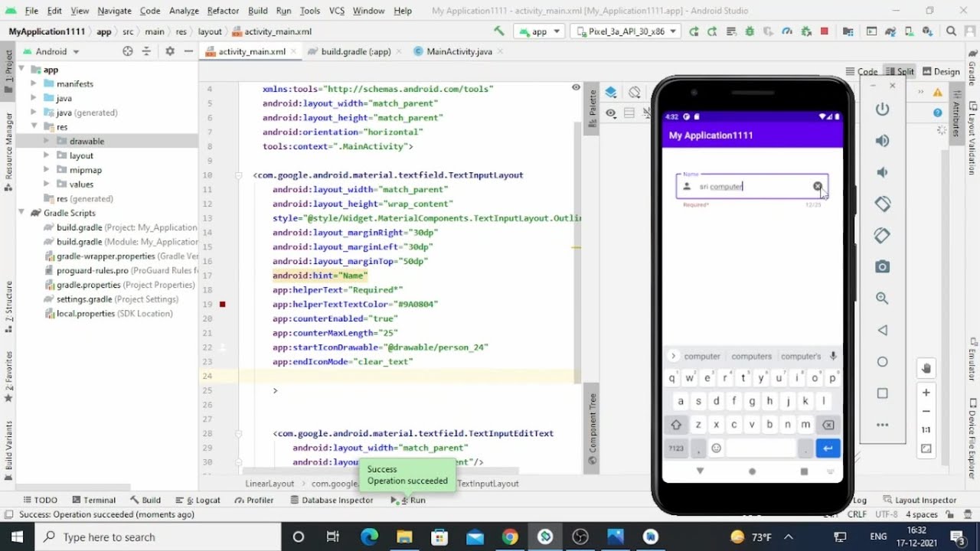Screen dimensions: 980x551
Task: Expand the java (generated) folder
Action: point(34,112)
